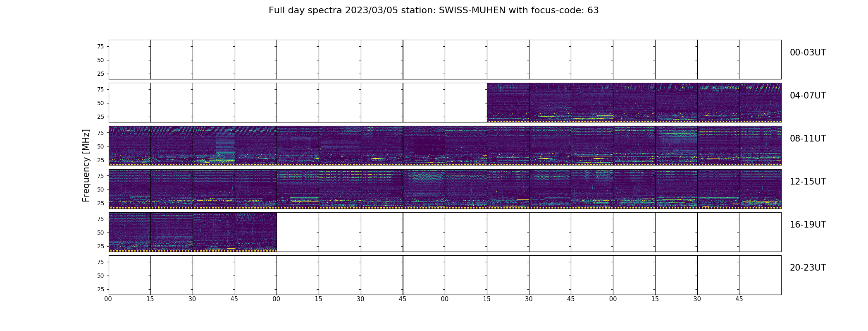868x331 pixels.
Task: Click the 50 tick label in the 08-11UT row
Action: pyautogui.click(x=100, y=146)
